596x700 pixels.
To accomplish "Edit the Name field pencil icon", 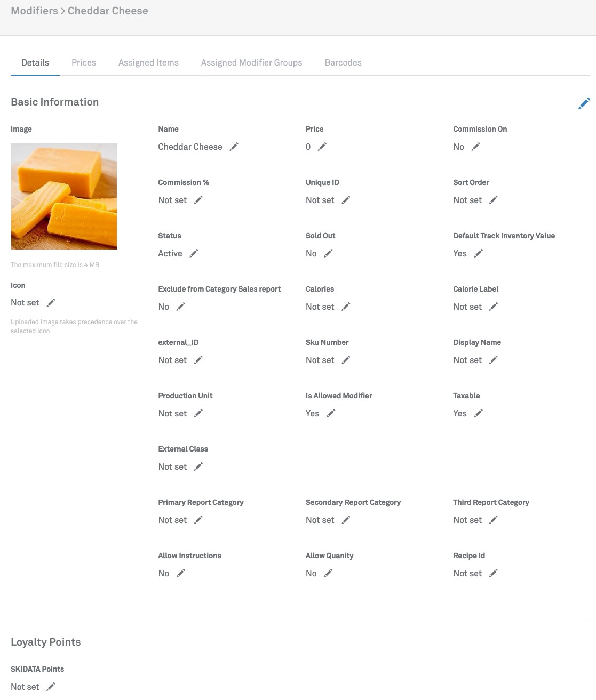I will 234,147.
